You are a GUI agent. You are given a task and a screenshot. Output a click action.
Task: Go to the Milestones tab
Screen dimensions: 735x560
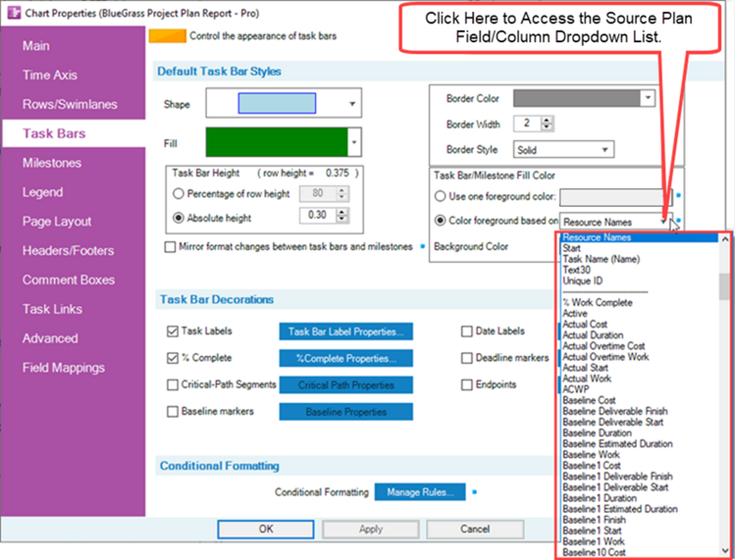point(51,163)
